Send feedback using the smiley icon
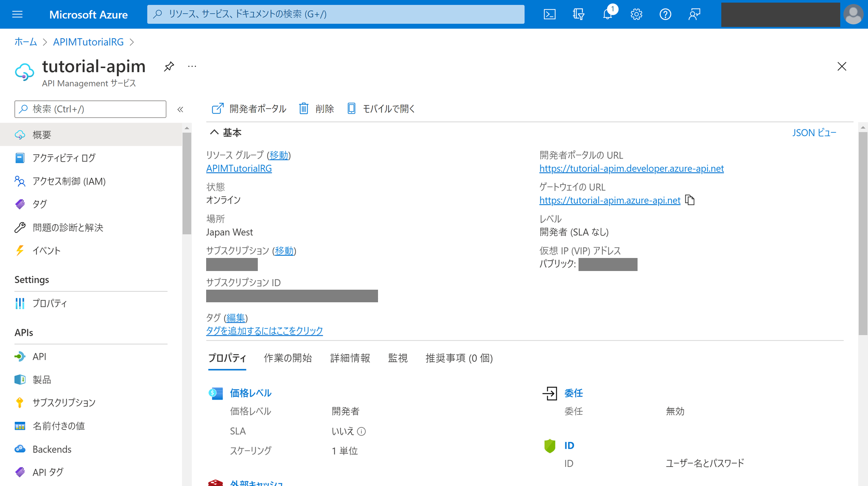 (x=694, y=14)
